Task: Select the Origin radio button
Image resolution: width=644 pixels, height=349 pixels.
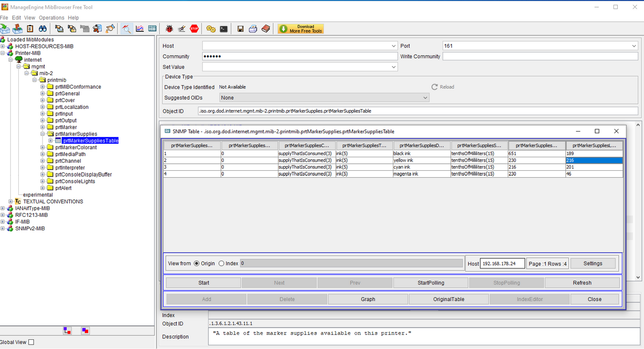Action: coord(196,264)
